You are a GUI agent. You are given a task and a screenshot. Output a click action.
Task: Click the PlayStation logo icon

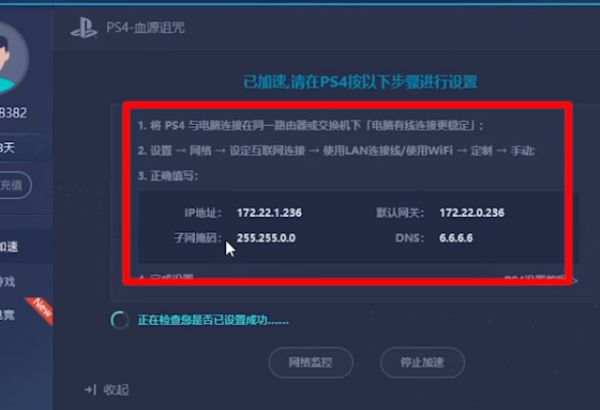coord(84,28)
